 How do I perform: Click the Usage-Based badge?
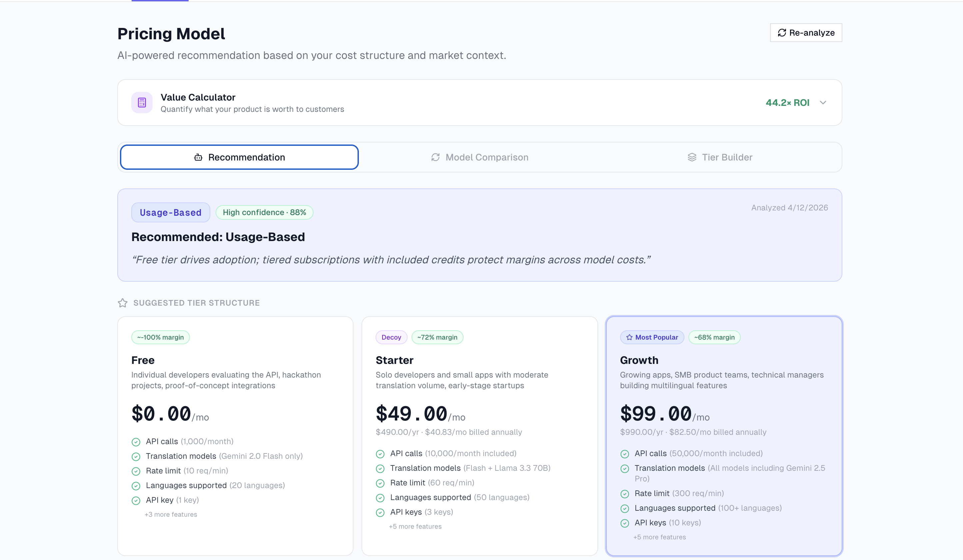click(170, 212)
